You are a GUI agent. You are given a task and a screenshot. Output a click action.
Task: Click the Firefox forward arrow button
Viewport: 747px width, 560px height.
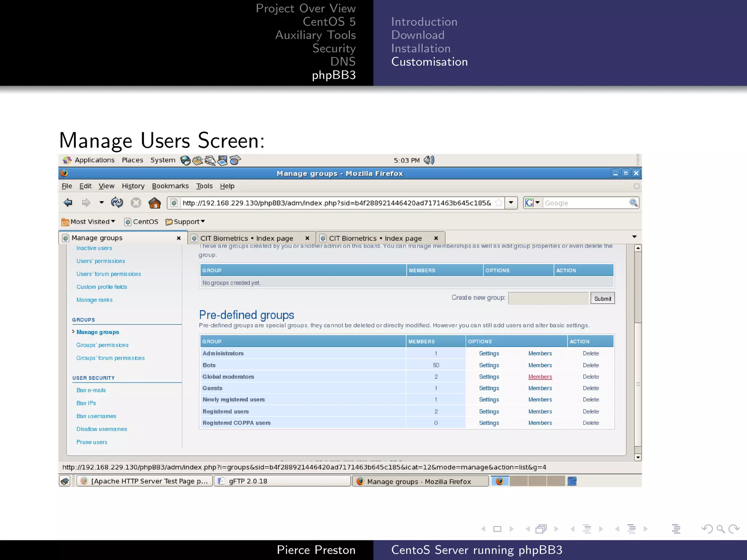pyautogui.click(x=86, y=202)
